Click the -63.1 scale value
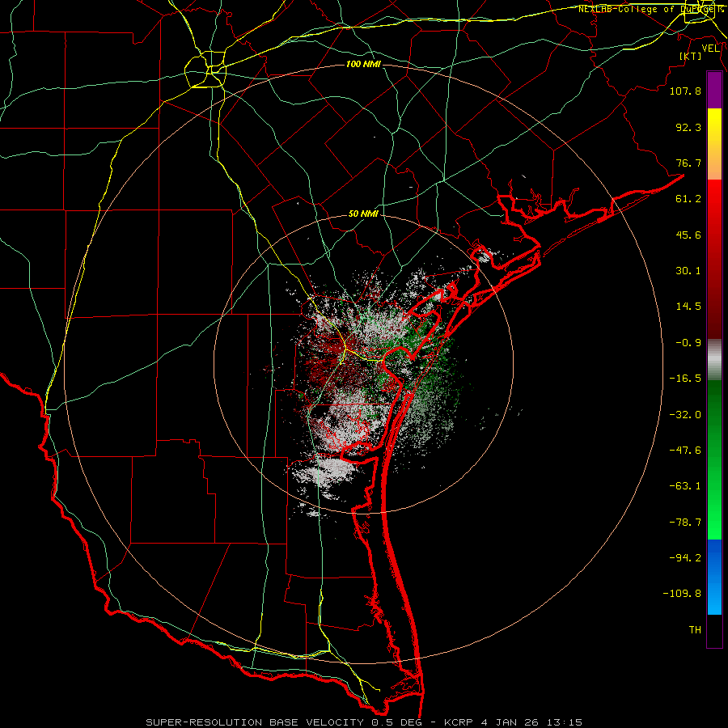This screenshot has width=728, height=728. pos(685,486)
